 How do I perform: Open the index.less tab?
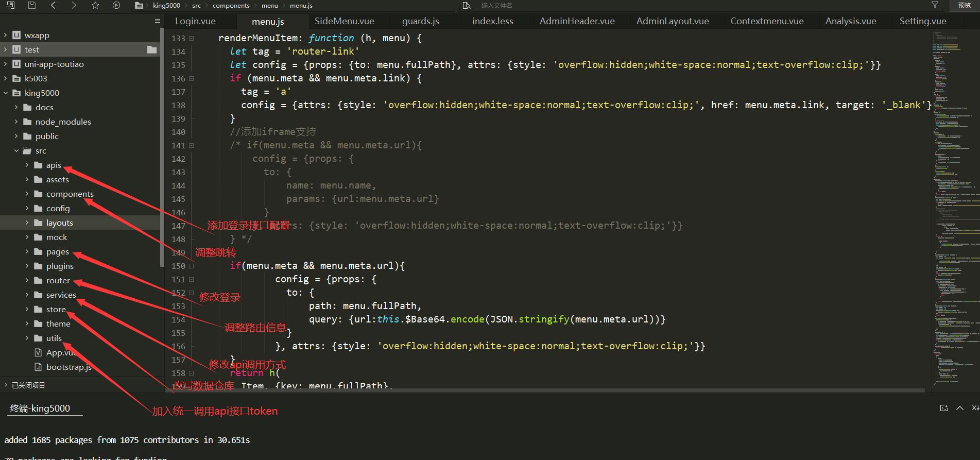click(493, 21)
